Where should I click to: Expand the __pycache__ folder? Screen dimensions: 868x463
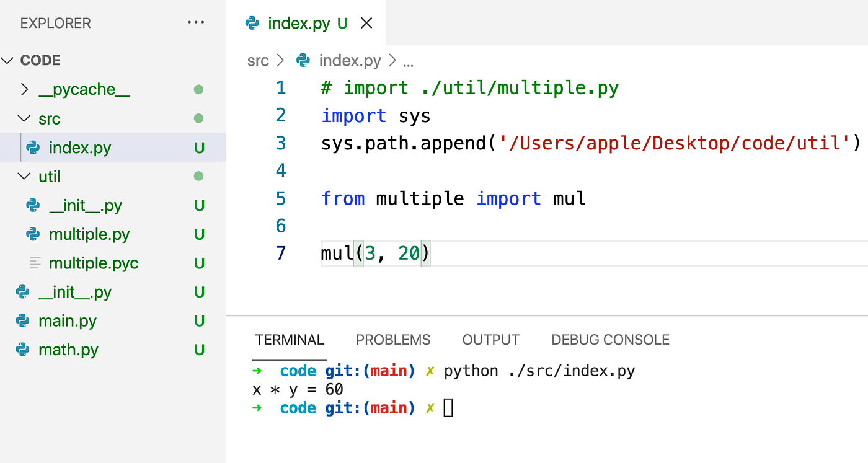25,89
